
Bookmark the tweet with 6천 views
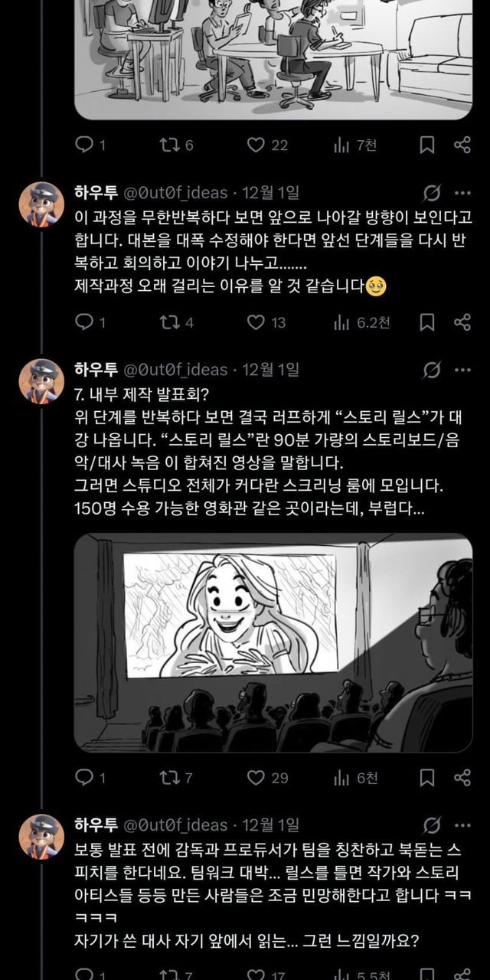point(428,777)
